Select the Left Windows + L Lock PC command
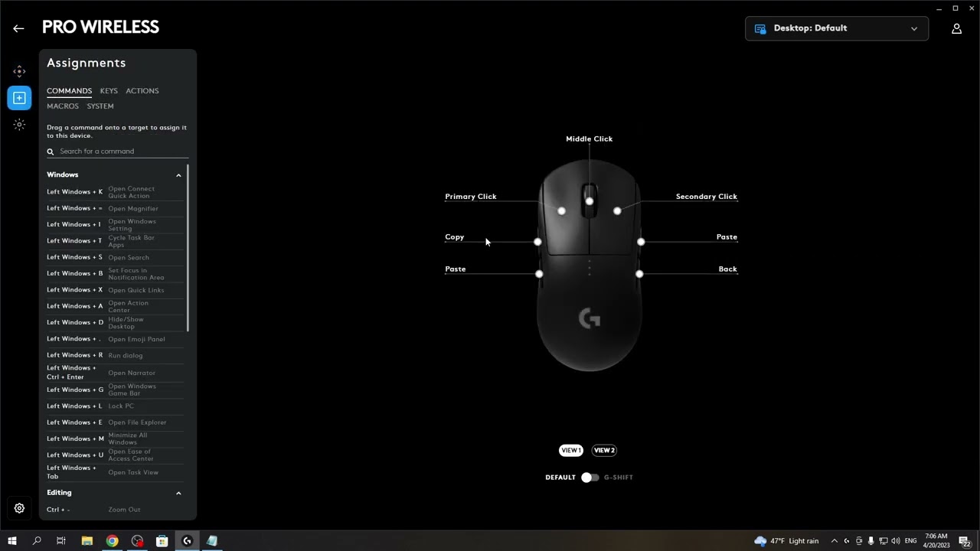 [115, 406]
